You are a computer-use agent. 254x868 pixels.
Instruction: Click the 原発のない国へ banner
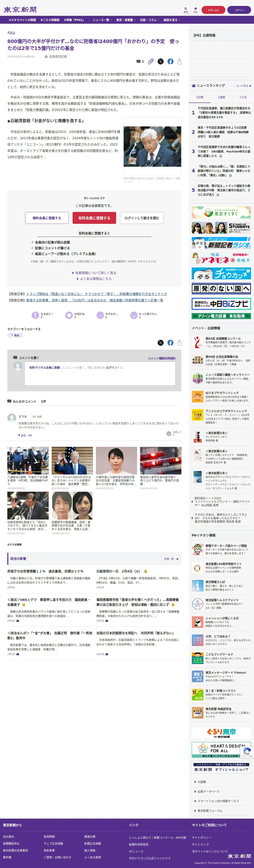coord(221,289)
